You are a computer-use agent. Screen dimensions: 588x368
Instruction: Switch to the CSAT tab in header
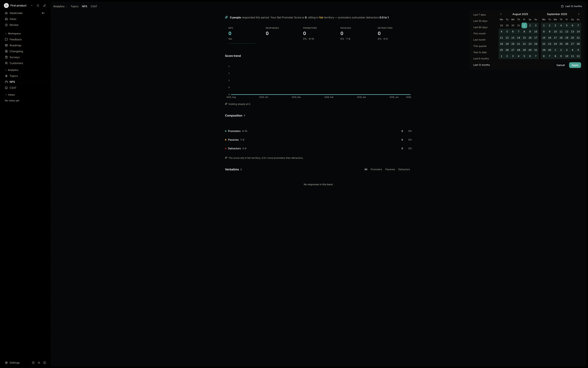94,6
